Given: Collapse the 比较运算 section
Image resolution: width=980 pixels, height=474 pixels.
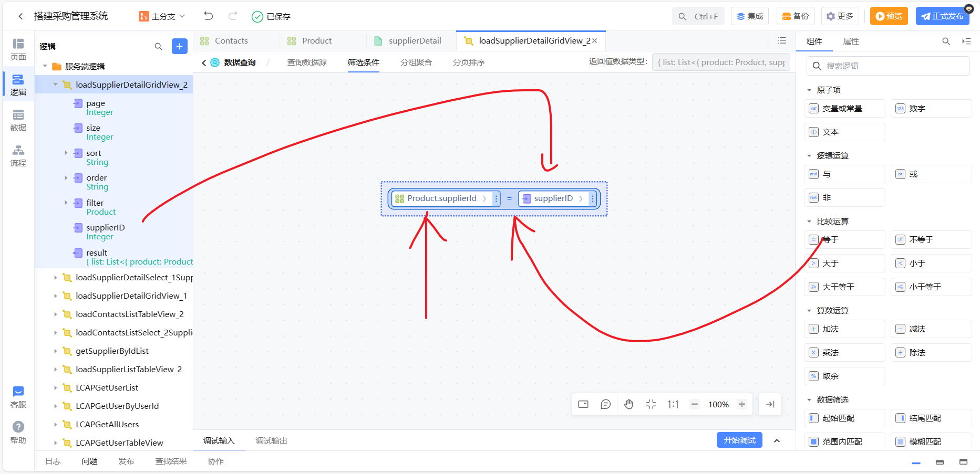Looking at the screenshot, I should [x=809, y=222].
